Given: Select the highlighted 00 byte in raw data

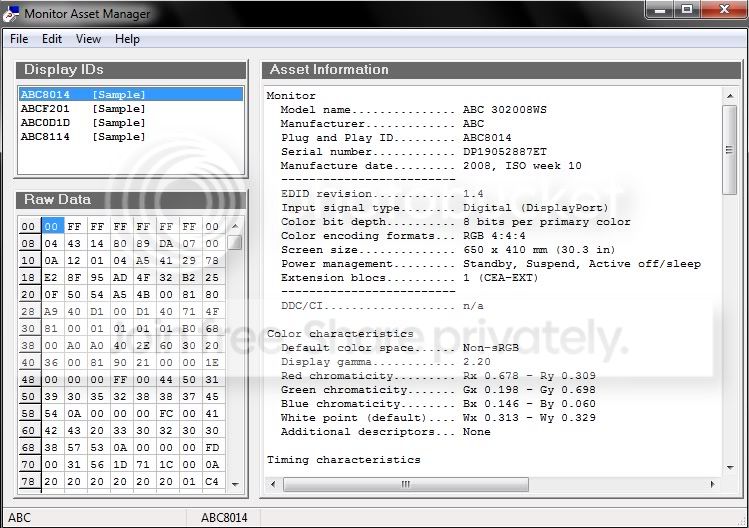Looking at the screenshot, I should (x=52, y=226).
